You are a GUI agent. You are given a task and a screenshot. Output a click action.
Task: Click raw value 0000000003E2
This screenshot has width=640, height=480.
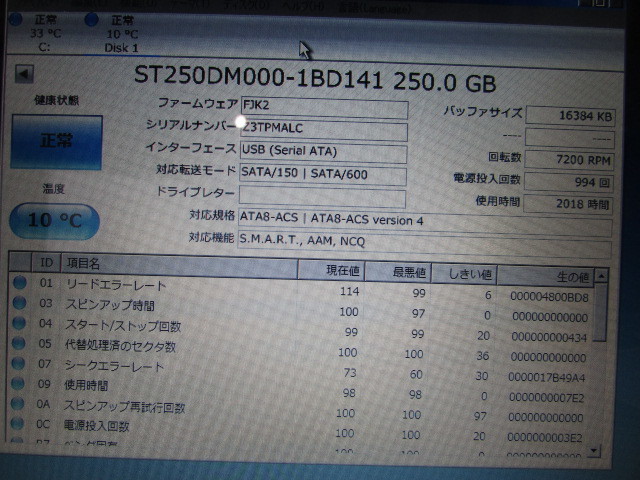coord(544,438)
